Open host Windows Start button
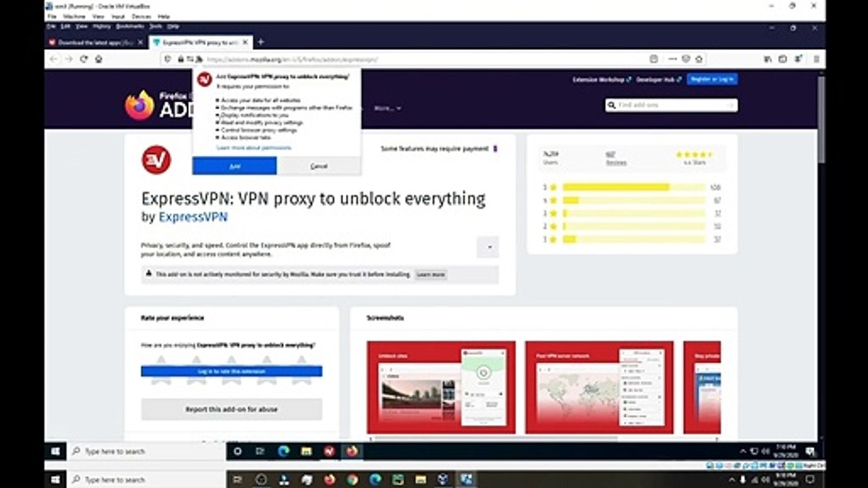The width and height of the screenshot is (868, 488). (56, 479)
